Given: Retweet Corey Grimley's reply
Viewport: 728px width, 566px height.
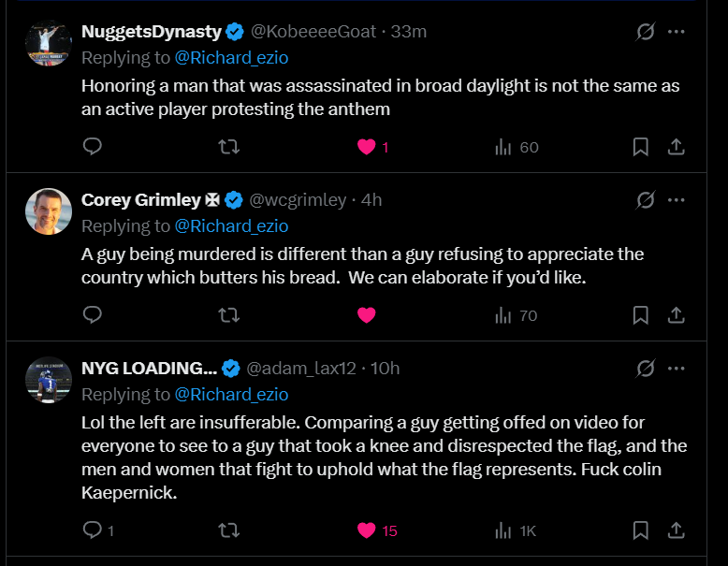Looking at the screenshot, I should point(228,315).
